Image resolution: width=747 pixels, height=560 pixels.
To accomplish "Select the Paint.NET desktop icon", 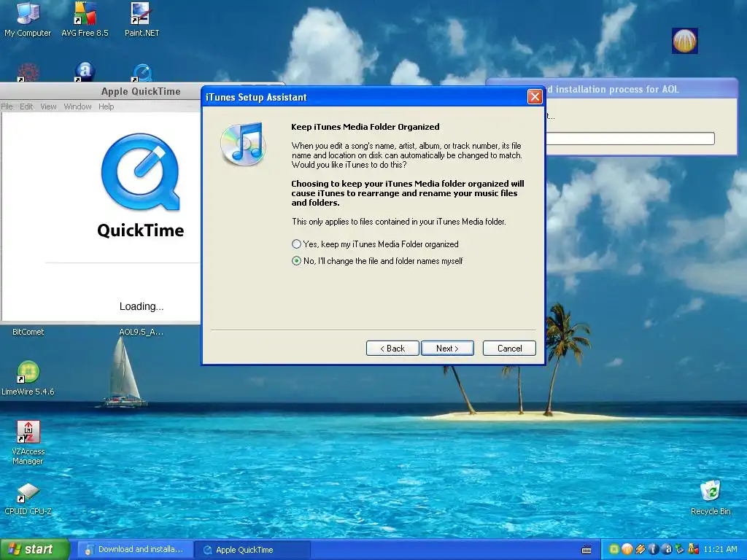I will click(142, 20).
